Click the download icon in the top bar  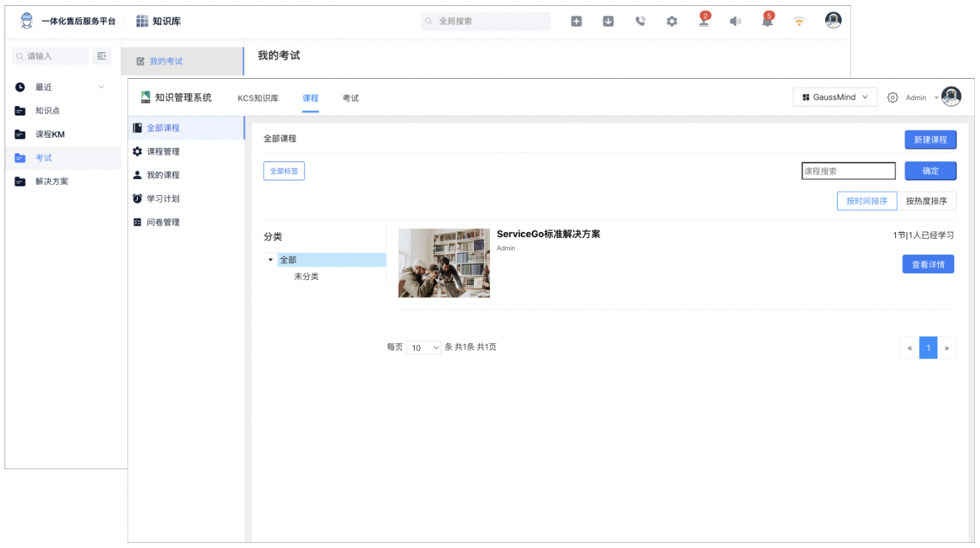(608, 21)
